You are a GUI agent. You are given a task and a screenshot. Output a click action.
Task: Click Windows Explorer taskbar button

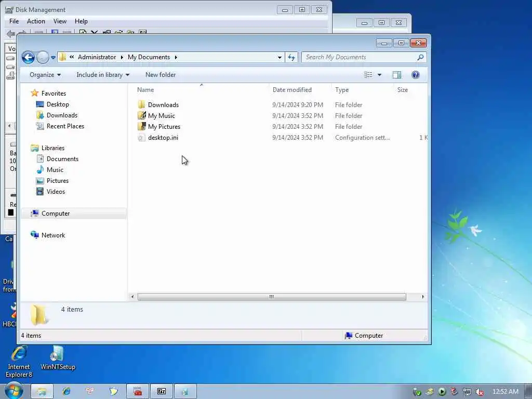click(42, 392)
